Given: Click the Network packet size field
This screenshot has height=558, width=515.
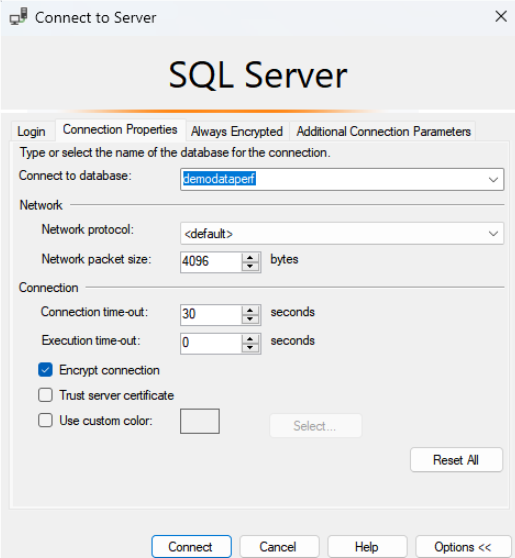Looking at the screenshot, I should pyautogui.click(x=211, y=262).
